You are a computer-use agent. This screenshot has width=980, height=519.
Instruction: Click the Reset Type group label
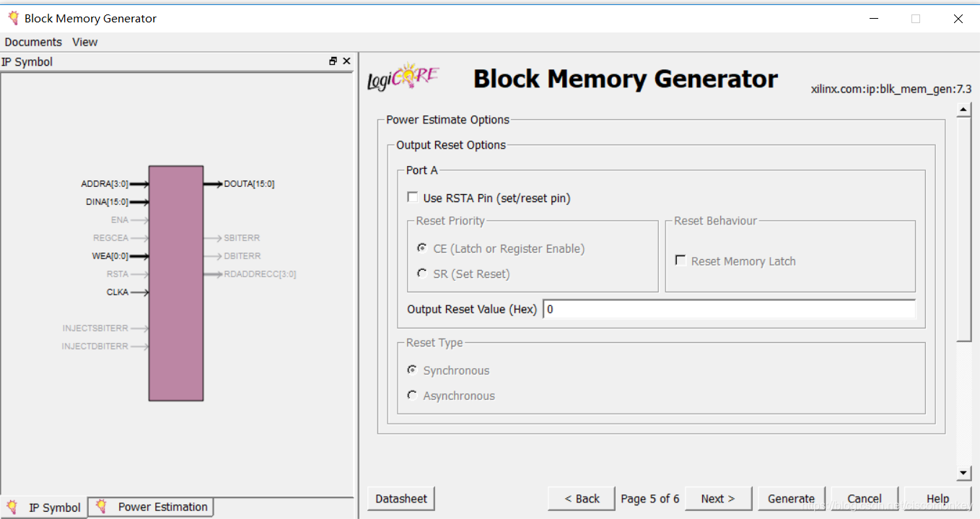(434, 343)
